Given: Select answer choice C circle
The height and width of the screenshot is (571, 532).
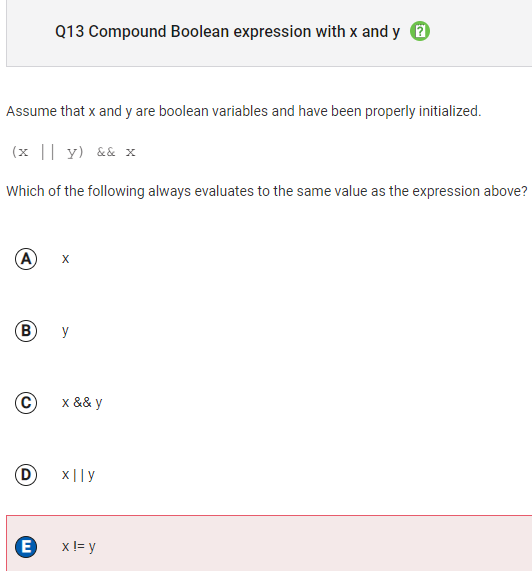Looking at the screenshot, I should click(26, 403).
